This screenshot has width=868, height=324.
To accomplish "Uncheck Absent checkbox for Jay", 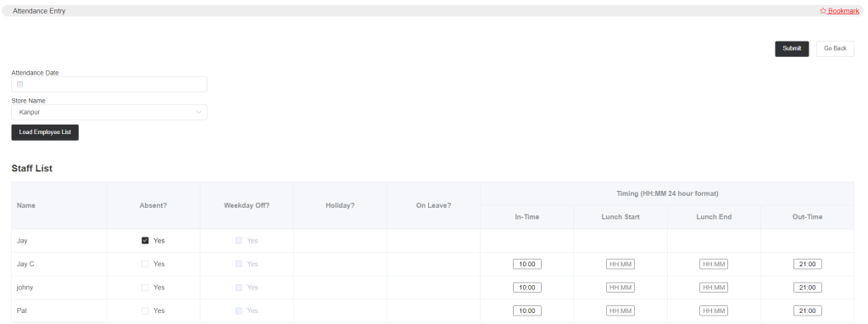I will (x=145, y=241).
